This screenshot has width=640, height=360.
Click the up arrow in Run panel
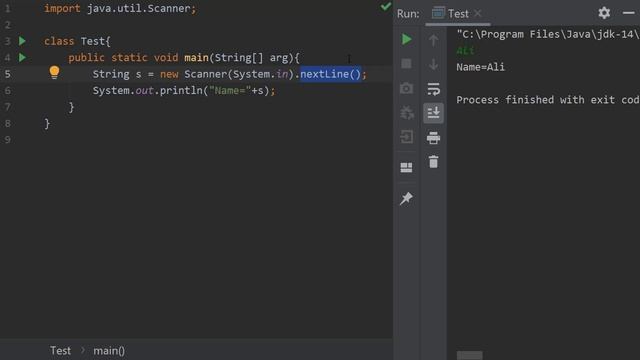point(433,40)
